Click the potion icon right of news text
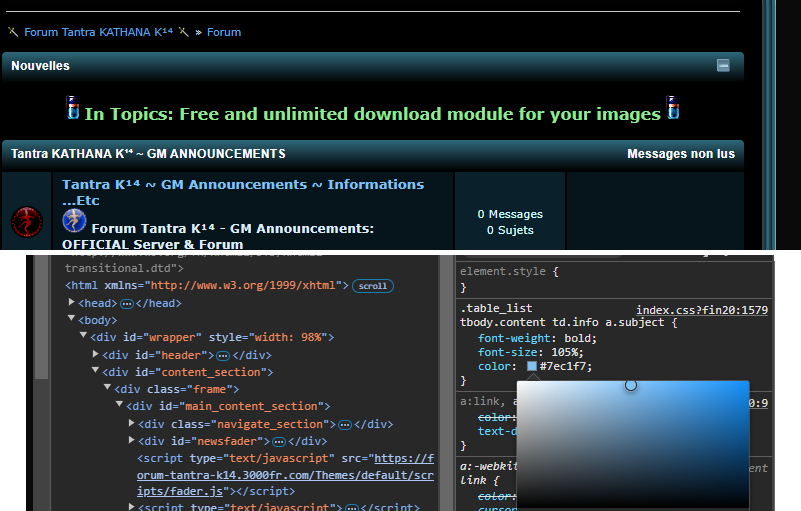Screen dimensions: 801x511 673,107
